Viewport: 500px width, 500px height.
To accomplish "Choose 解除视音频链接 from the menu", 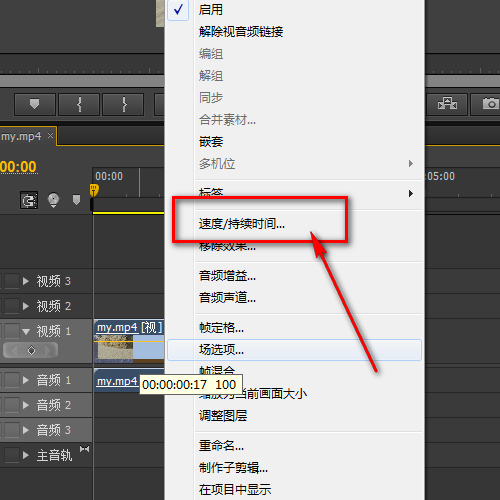I will tap(295, 32).
